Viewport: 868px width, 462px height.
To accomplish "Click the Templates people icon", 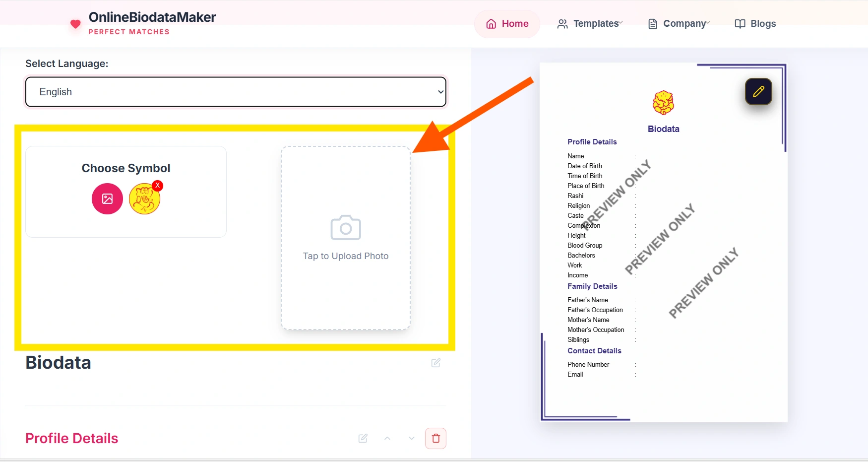I will pos(562,23).
